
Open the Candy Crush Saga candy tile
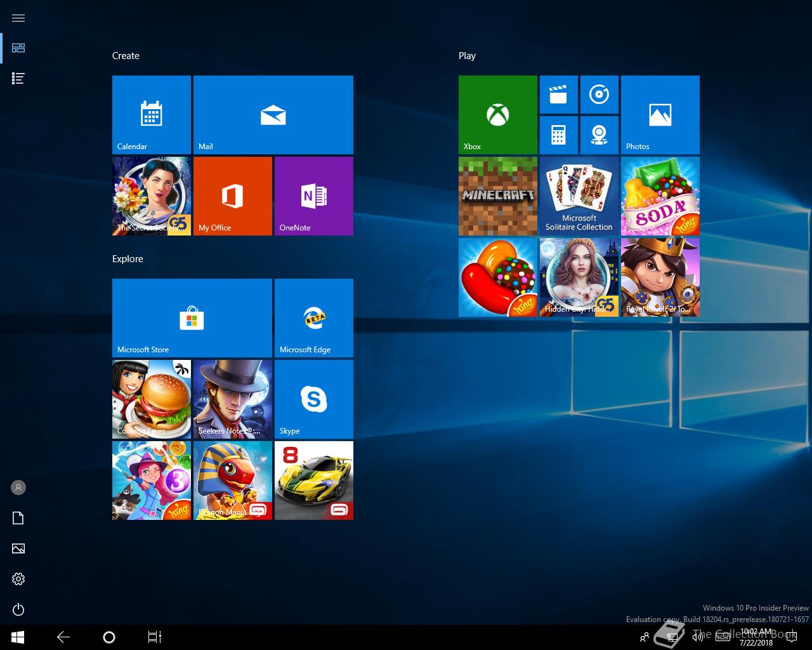click(x=498, y=277)
